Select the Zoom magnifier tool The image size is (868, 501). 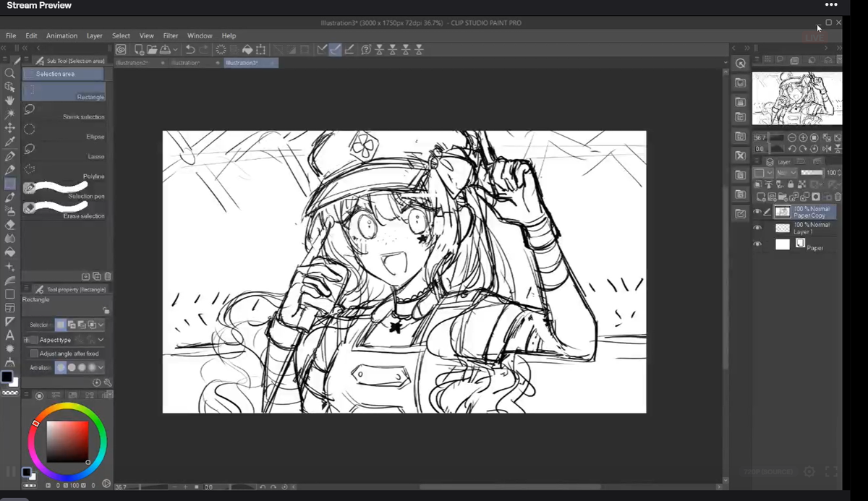click(x=10, y=73)
